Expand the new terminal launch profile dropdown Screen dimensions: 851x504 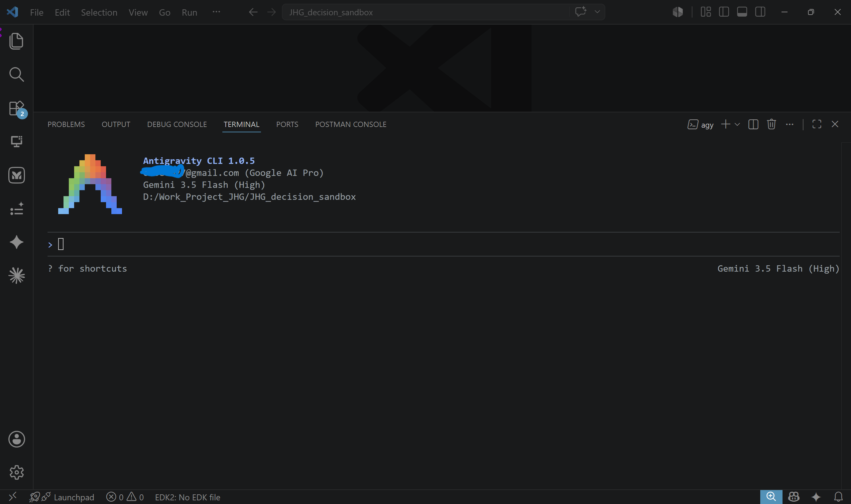pos(737,124)
